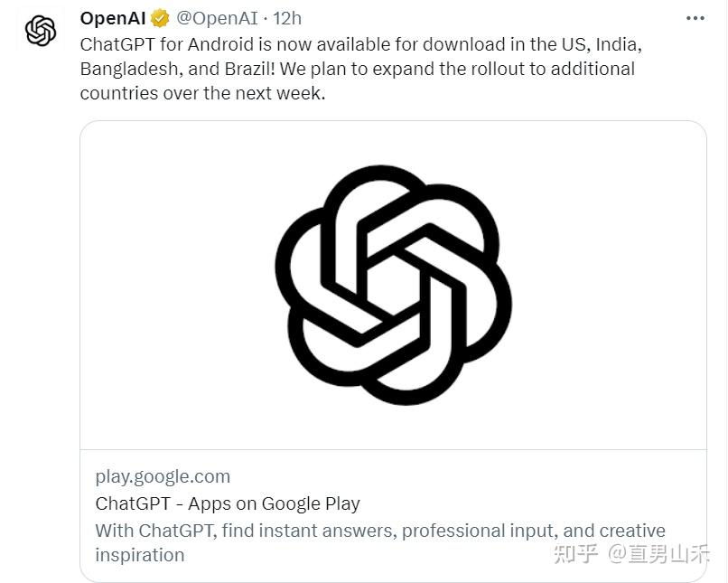
Task: Click the ChatGPT for Android tweet first line
Action: tap(360, 44)
